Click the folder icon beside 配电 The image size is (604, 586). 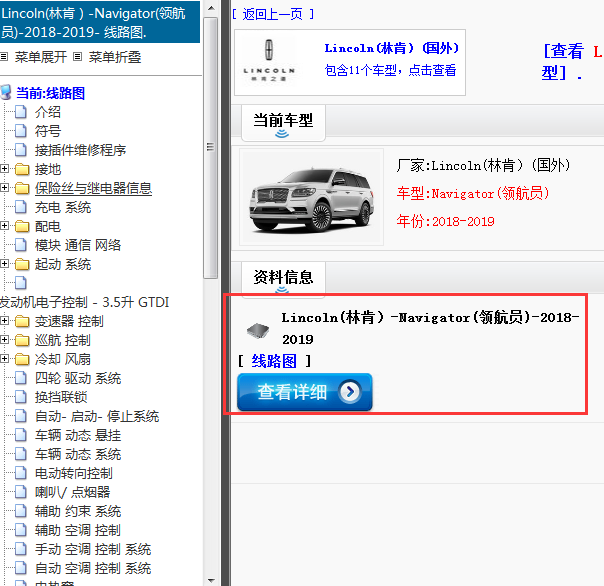pyautogui.click(x=22, y=226)
